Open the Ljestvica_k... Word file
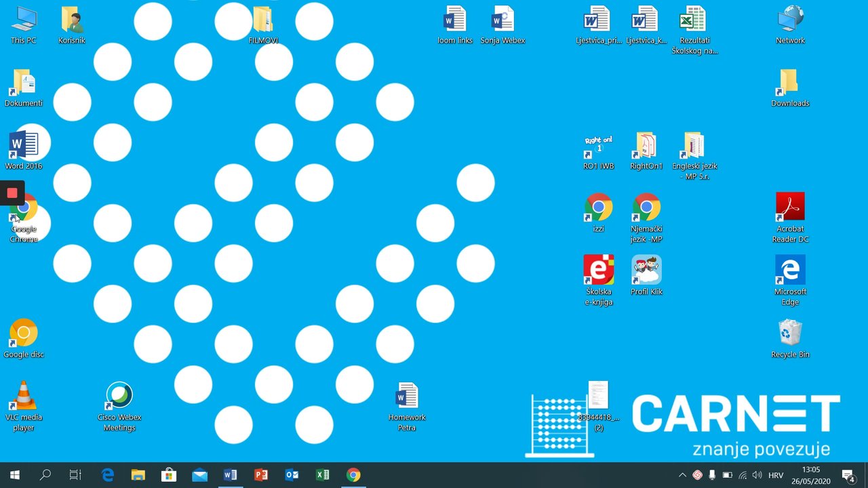Viewport: 868px width, 488px height. pyautogui.click(x=646, y=25)
